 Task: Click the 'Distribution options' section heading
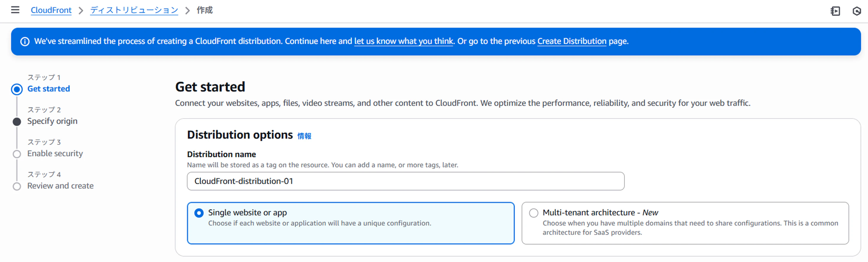pyautogui.click(x=240, y=135)
